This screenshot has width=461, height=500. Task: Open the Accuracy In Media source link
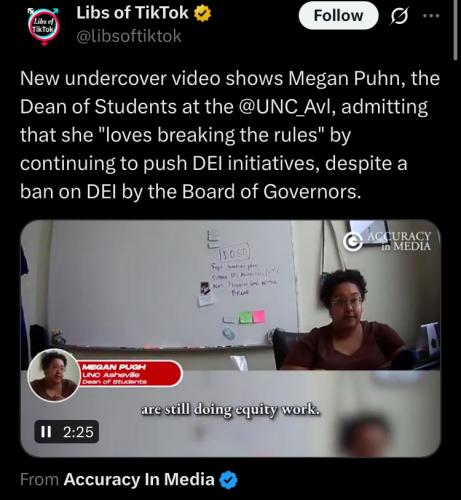(139, 480)
